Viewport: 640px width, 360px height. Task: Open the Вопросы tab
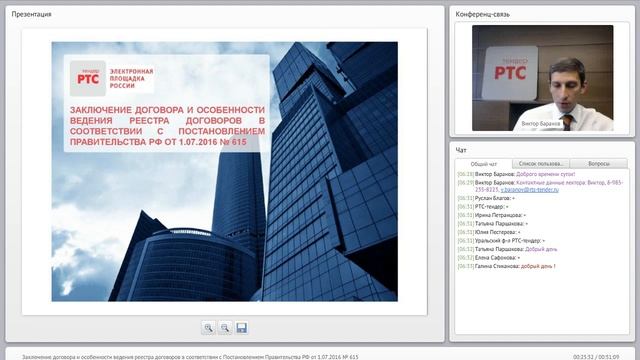pos(598,164)
